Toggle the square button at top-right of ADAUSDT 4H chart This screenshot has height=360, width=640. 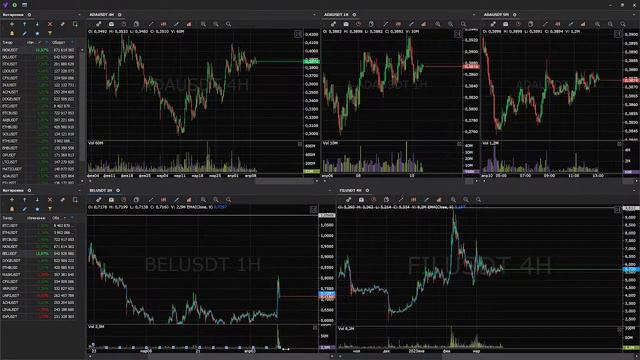[x=298, y=34]
